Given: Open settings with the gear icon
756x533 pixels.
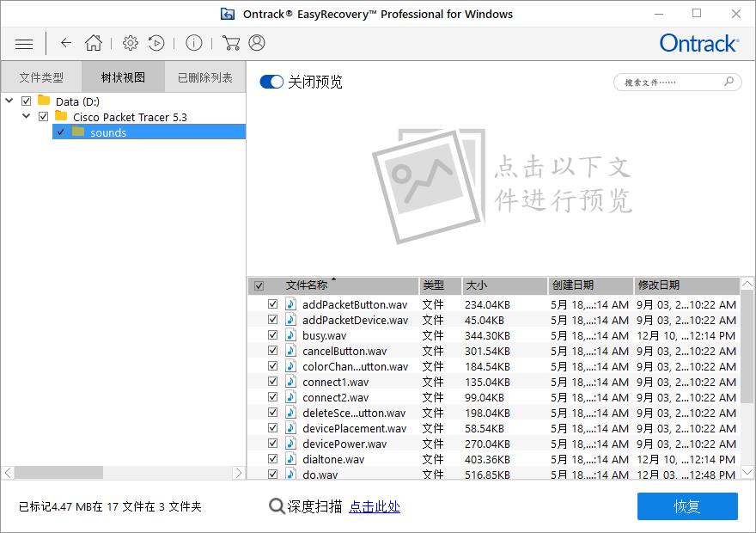Looking at the screenshot, I should point(131,42).
